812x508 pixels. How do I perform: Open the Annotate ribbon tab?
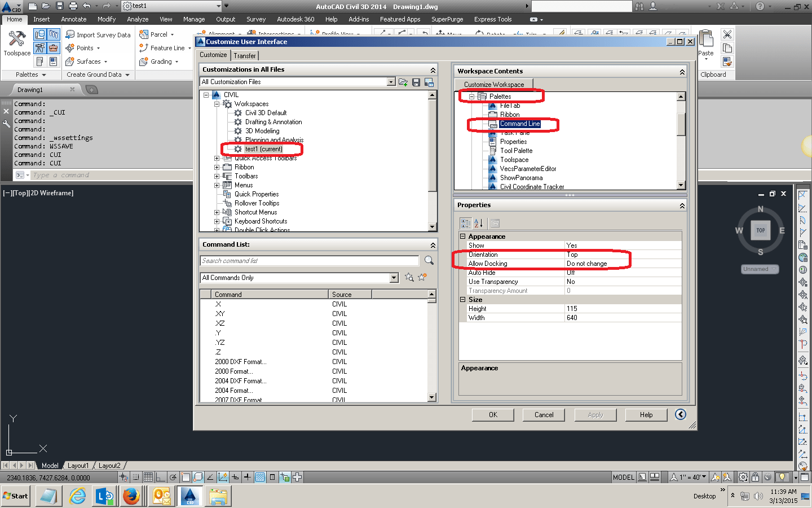pos(74,19)
